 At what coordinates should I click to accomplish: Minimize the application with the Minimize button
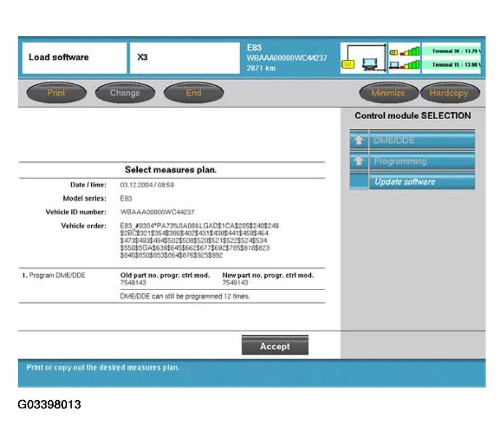coord(388,93)
